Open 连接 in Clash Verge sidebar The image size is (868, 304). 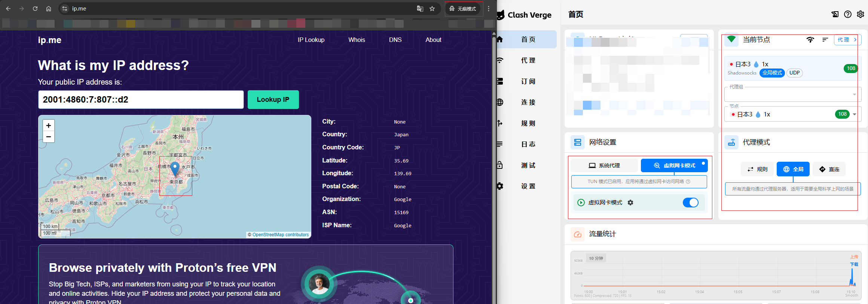[x=528, y=102]
